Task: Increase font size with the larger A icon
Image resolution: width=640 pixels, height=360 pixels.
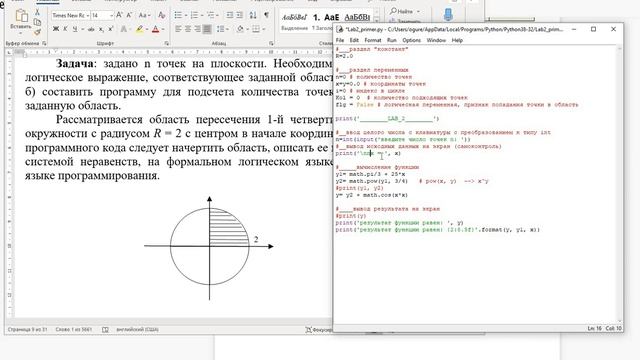Action: [119, 16]
